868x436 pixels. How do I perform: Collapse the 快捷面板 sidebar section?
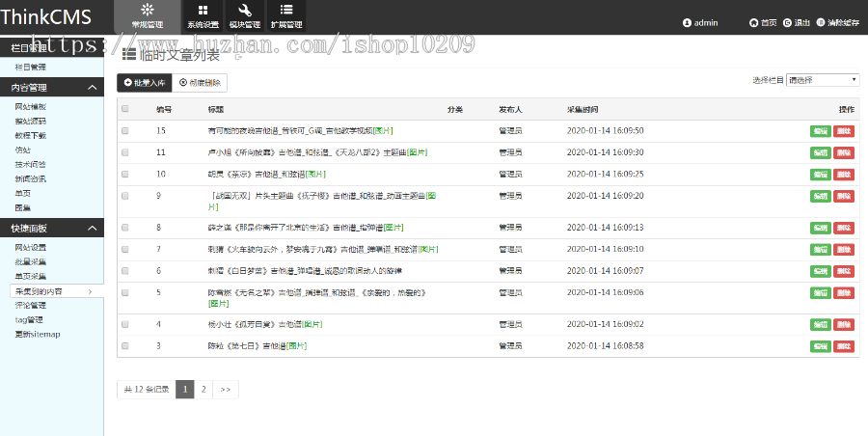tap(93, 229)
